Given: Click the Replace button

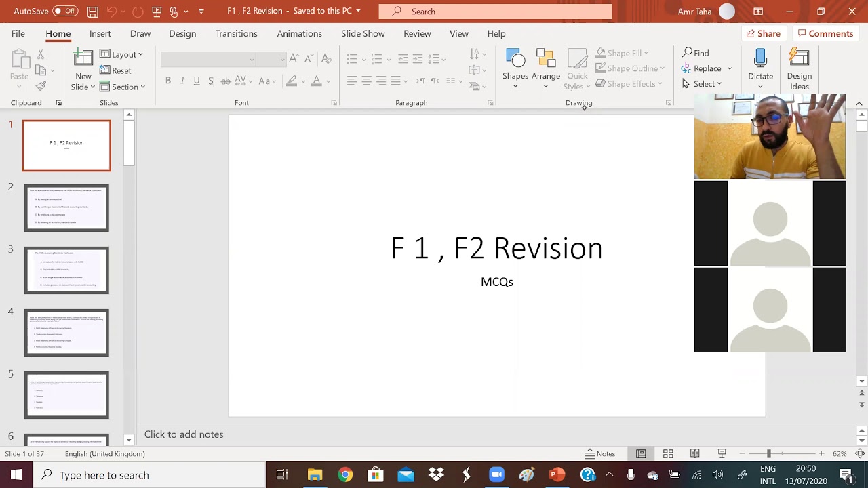Looking at the screenshot, I should pyautogui.click(x=701, y=68).
